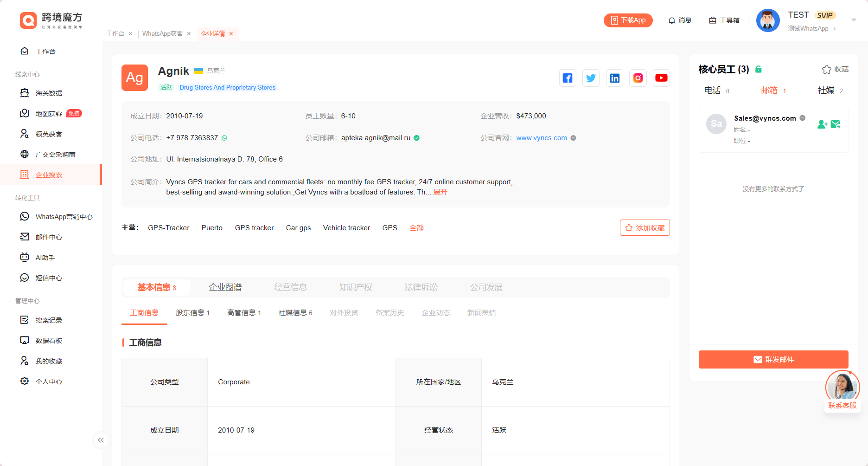Viewport: 868px width, 466px height.
Task: Open the 联系客服 support avatar
Action: tap(842, 386)
